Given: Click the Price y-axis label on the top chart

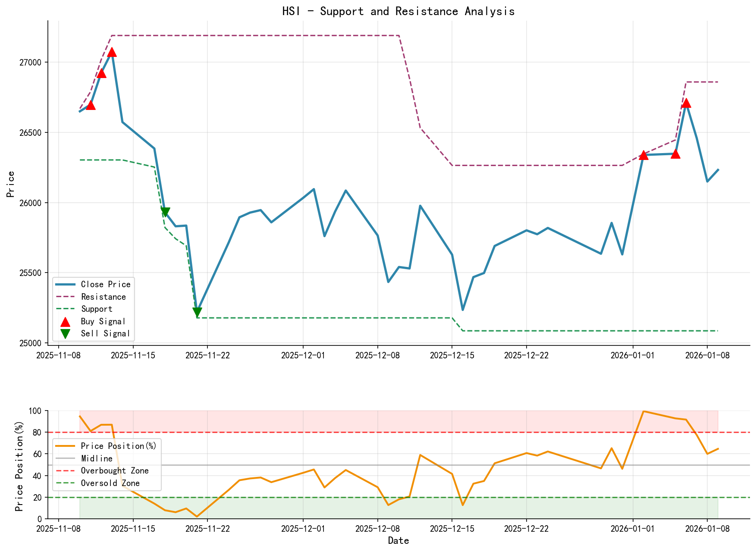Looking at the screenshot, I should pyautogui.click(x=11, y=184).
